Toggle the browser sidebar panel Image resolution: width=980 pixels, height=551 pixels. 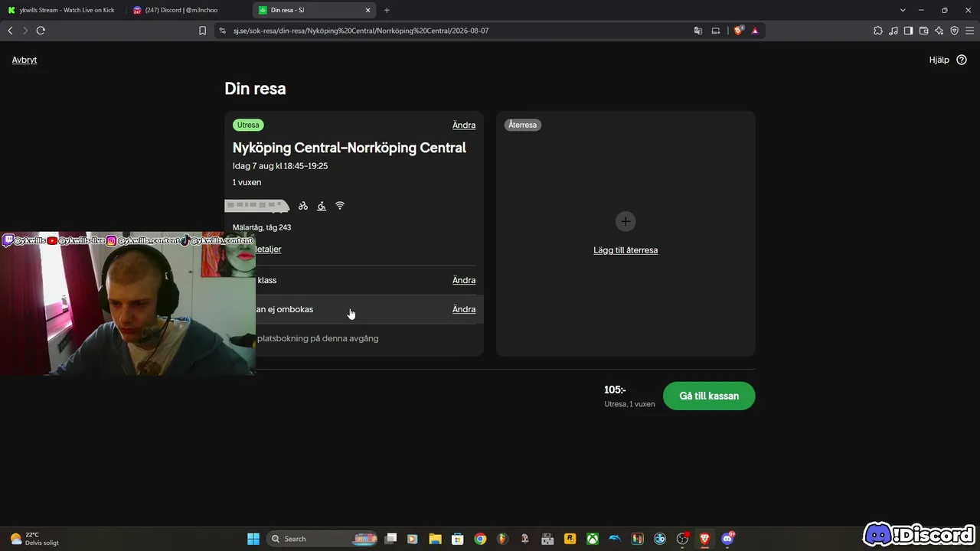tap(908, 31)
